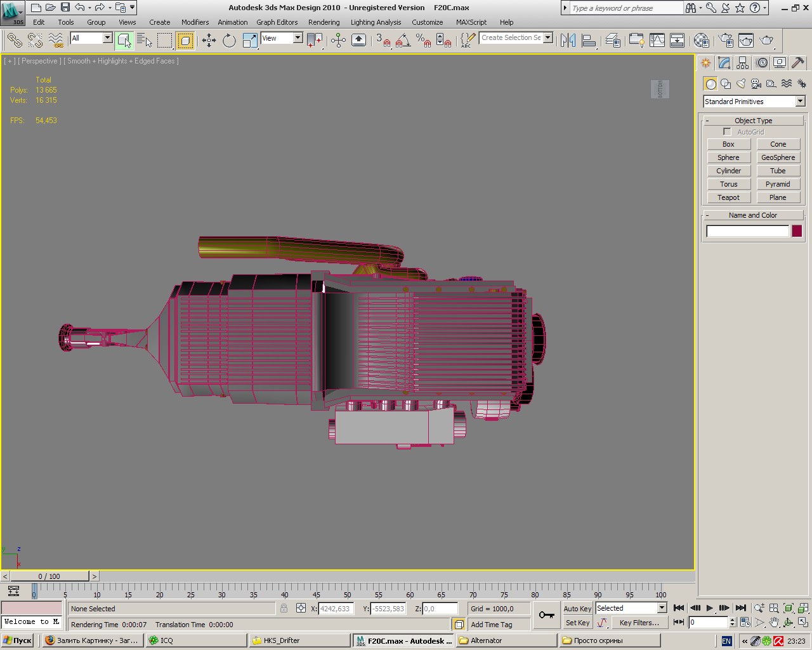This screenshot has height=650, width=812.
Task: Open the Curve Editor from the toolbar
Action: point(657,41)
